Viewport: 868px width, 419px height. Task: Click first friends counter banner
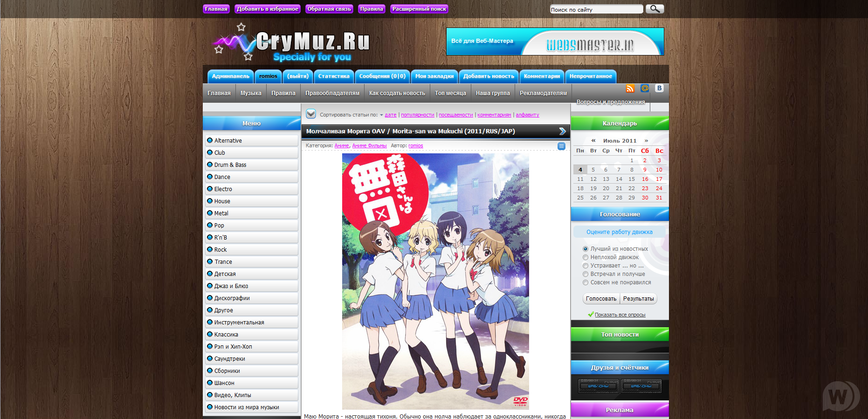pyautogui.click(x=599, y=386)
